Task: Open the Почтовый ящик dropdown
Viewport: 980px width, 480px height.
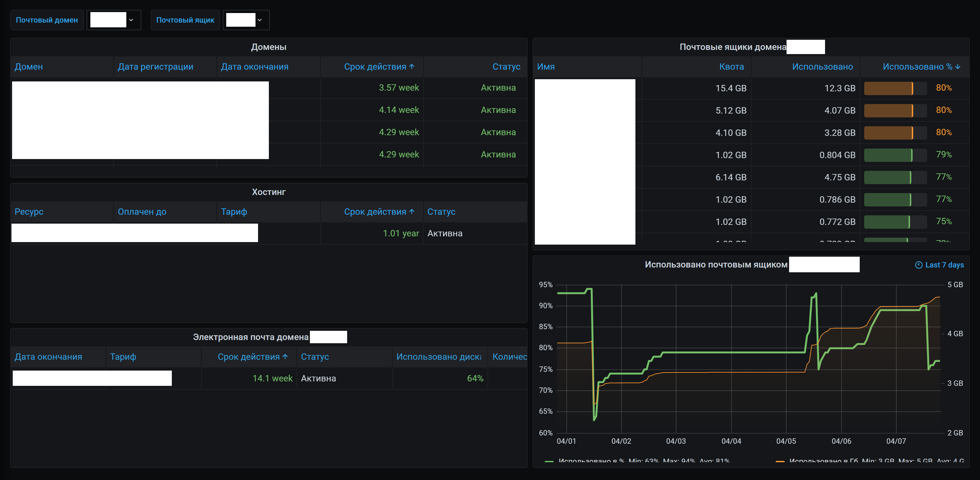Action: tap(259, 20)
